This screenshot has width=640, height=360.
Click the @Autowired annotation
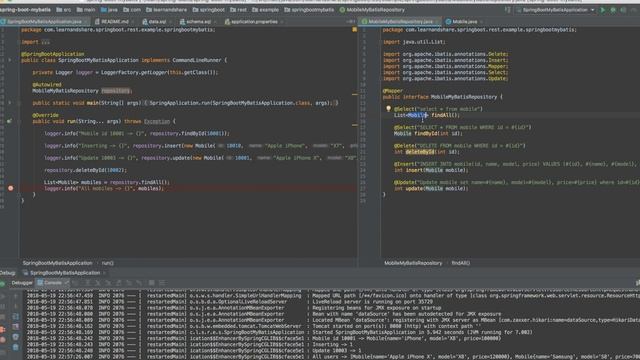click(x=47, y=84)
